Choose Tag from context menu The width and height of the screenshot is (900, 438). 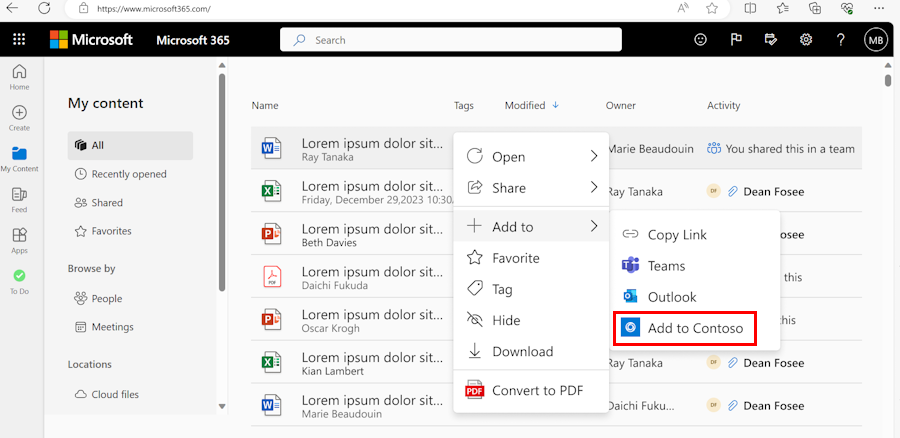[x=531, y=289]
